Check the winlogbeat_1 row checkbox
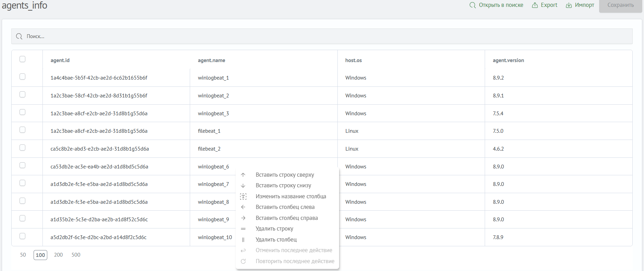644x271 pixels. pyautogui.click(x=23, y=76)
